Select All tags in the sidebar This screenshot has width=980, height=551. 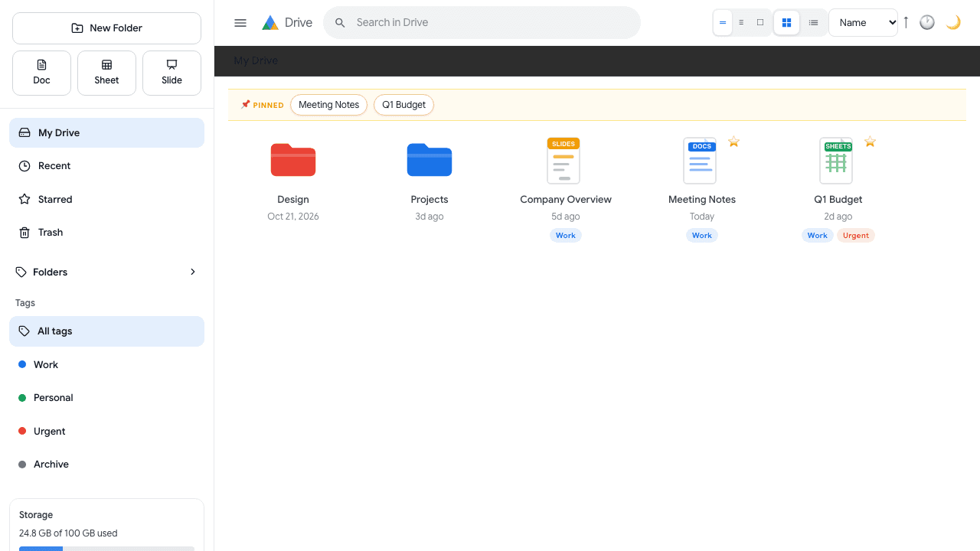click(106, 331)
